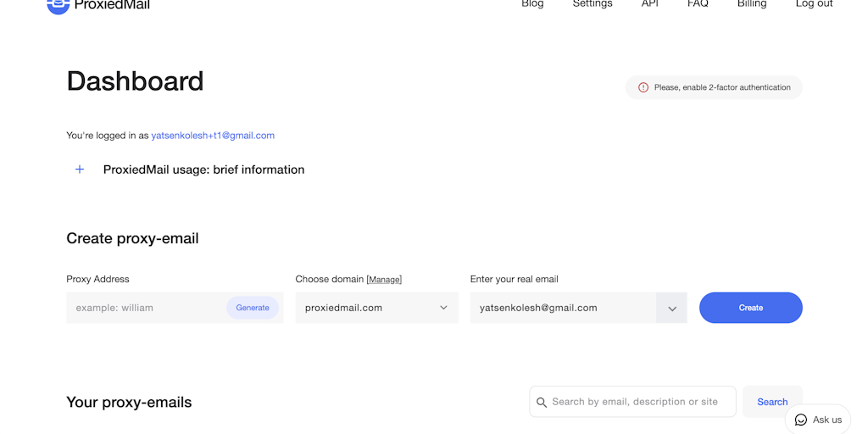
Task: Click the Generate proxy address button
Action: point(253,308)
